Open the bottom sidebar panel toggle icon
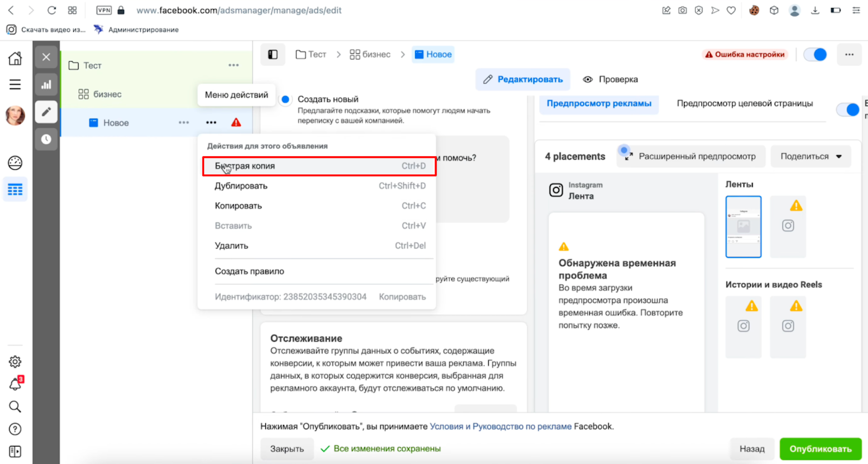The width and height of the screenshot is (868, 464). [x=15, y=452]
